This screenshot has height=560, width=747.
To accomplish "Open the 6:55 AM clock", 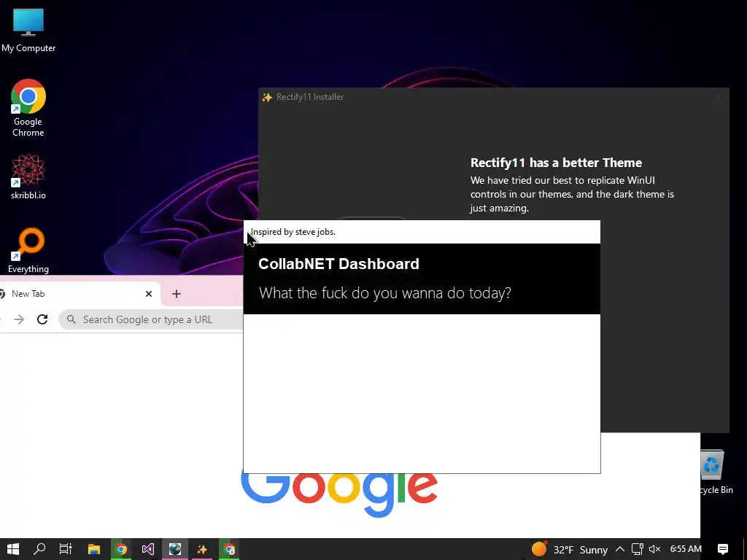I will coord(686,549).
